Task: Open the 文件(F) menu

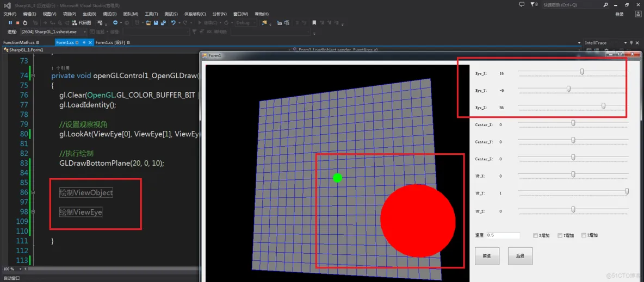Action: (x=9, y=14)
